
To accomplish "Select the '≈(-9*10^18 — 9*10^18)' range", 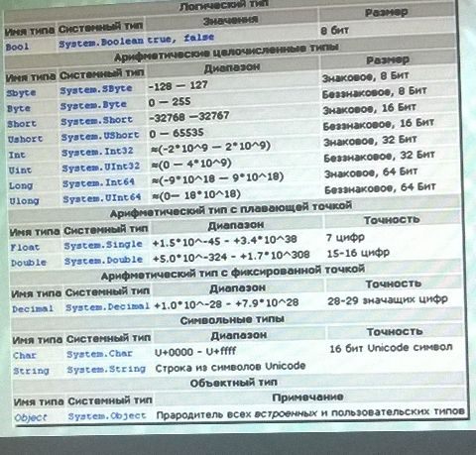I will tap(217, 178).
